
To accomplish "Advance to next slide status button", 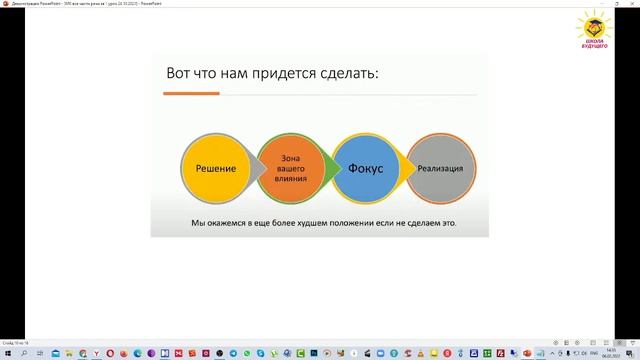I will pyautogui.click(x=577, y=343).
